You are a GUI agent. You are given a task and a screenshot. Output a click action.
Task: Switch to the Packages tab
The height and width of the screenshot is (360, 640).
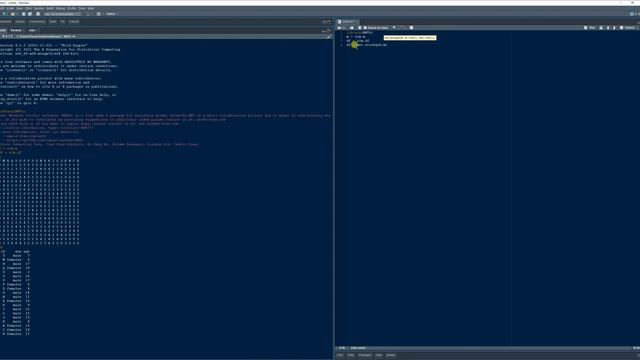pyautogui.click(x=364, y=355)
